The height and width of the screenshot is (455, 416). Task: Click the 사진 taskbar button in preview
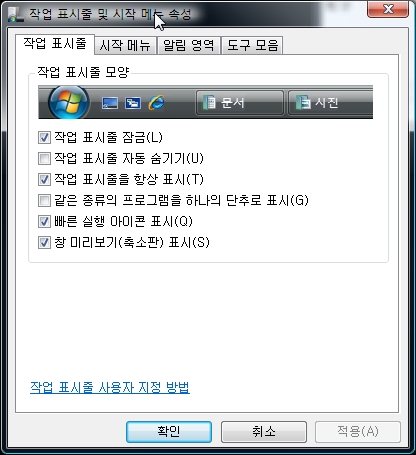(330, 102)
